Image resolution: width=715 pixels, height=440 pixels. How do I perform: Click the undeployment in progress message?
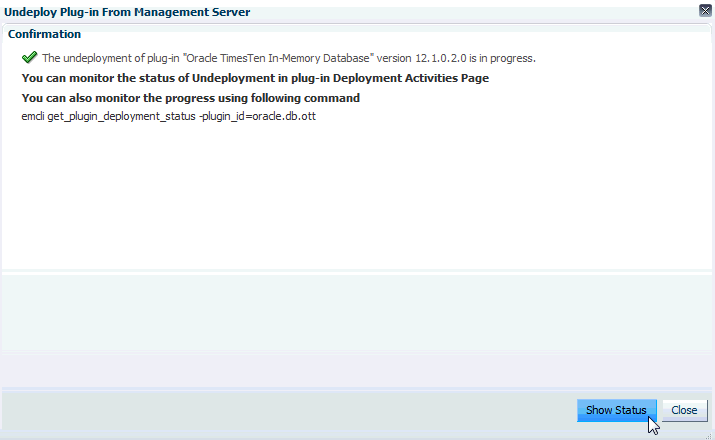pos(289,58)
